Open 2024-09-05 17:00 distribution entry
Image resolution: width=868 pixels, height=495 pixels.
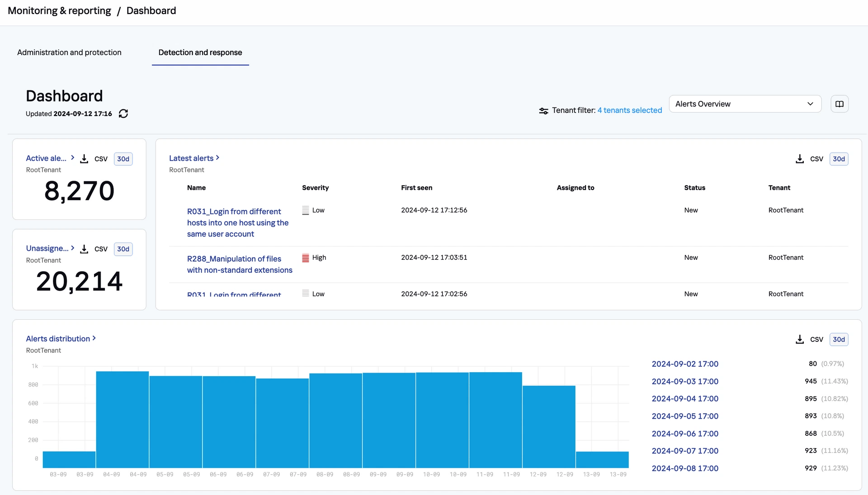(x=684, y=416)
